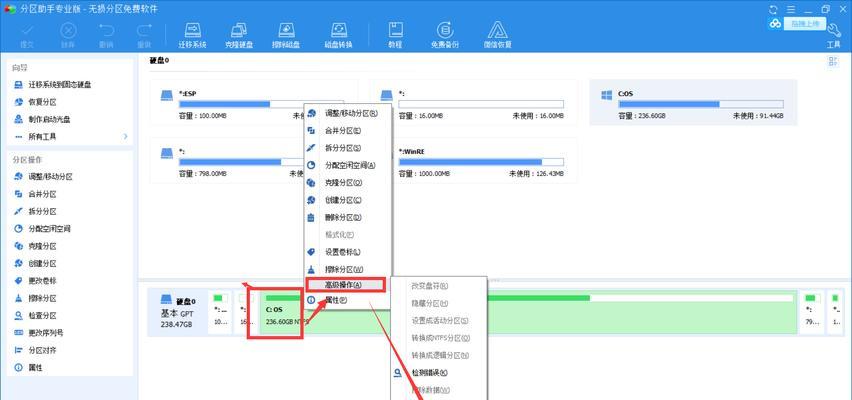This screenshot has height=400, width=852.
Task: Choose 删除分区 in the context menu
Action: pos(347,217)
